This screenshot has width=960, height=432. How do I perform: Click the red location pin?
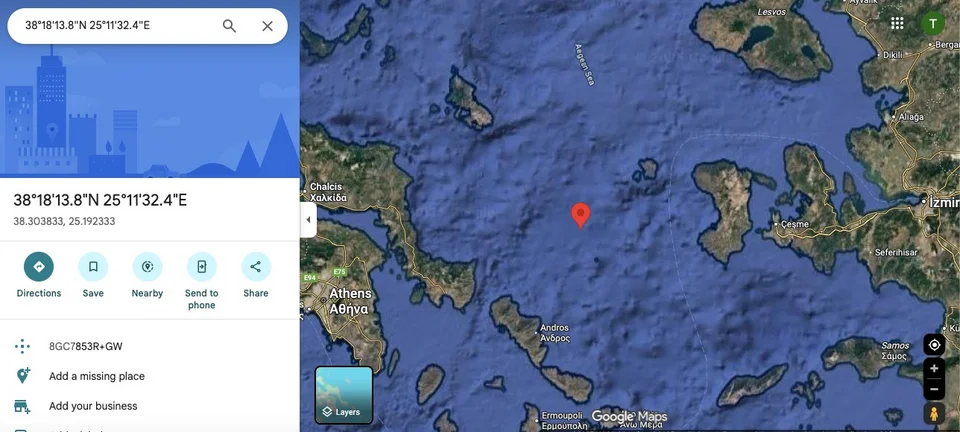tap(580, 215)
